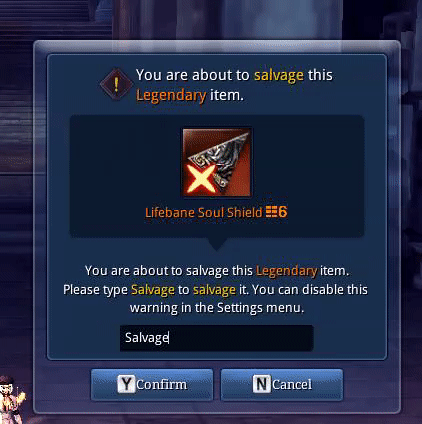Focus the Salvage confirmation text field

point(216,338)
